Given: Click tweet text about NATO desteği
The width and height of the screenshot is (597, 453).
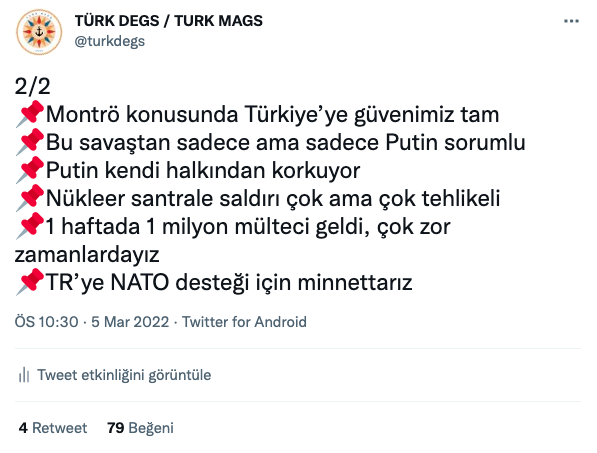Looking at the screenshot, I should click(229, 282).
